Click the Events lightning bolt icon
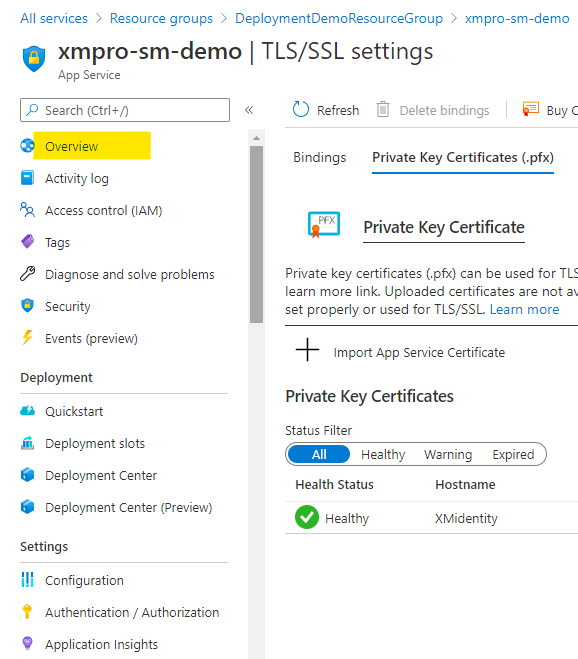Screen dimensions: 578x659 coord(27,337)
